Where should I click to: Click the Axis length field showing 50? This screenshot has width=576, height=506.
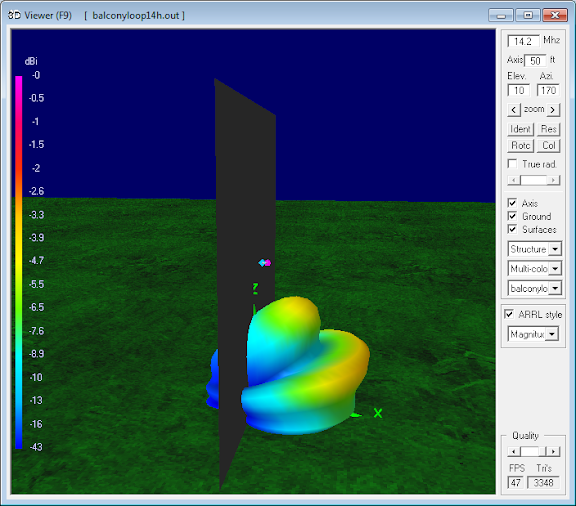535,61
